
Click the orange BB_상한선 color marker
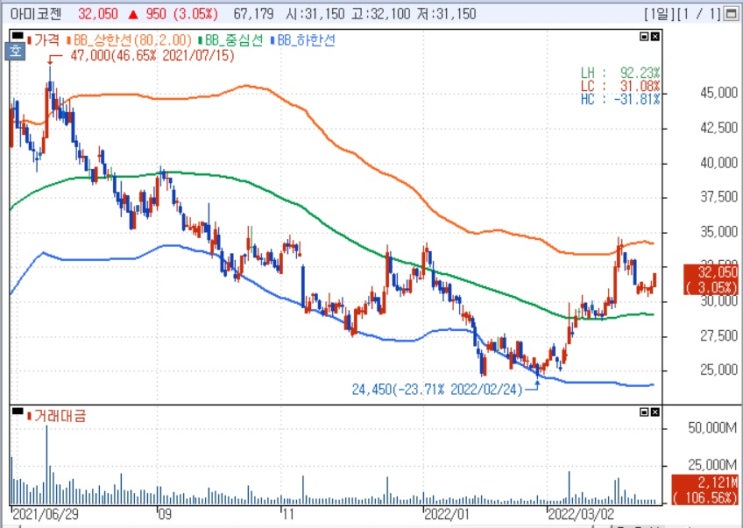click(69, 41)
